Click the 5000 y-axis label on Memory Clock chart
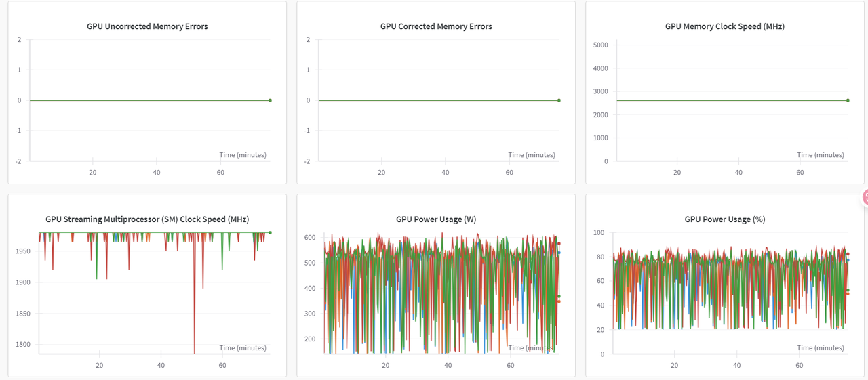 [600, 45]
